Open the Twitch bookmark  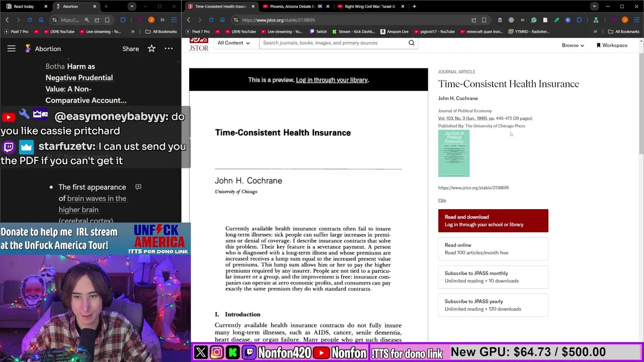point(318,32)
